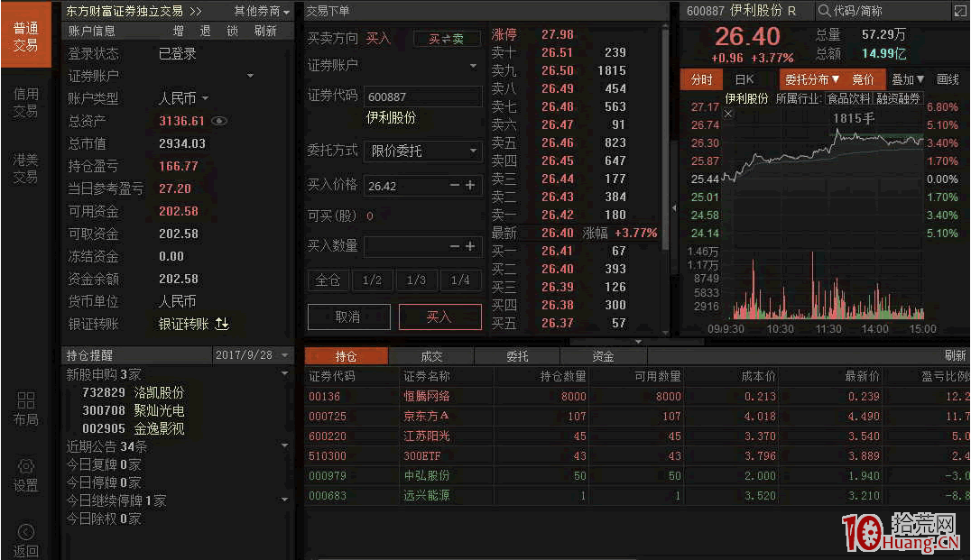Screen dimensions: 971x560
Task: Open the 账户类型 人民币 dropdown
Action: coord(205,98)
